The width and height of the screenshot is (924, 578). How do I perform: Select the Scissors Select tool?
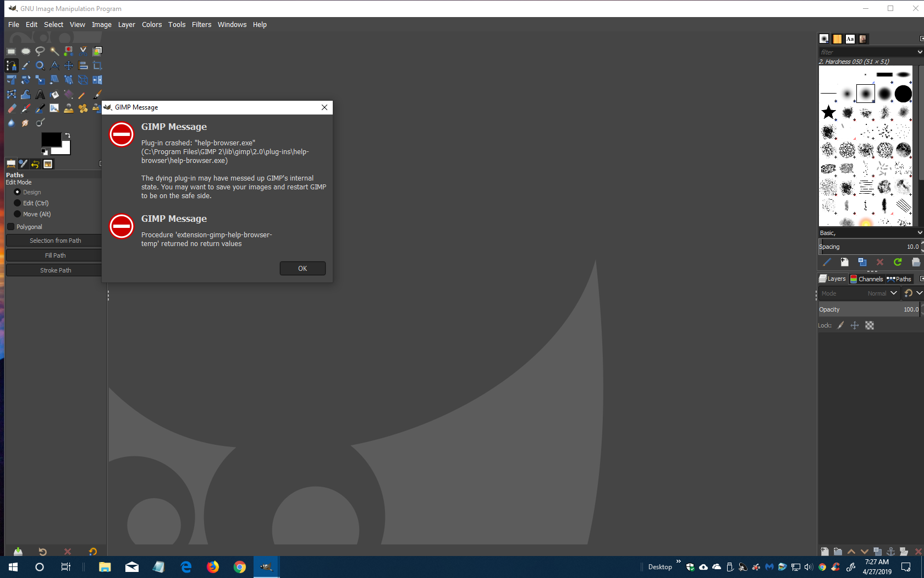click(82, 51)
